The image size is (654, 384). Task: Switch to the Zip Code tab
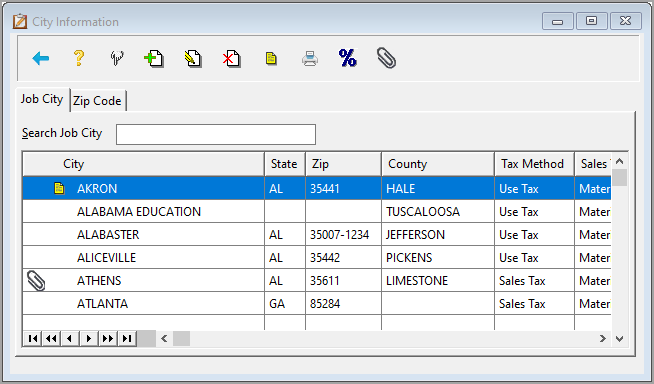tap(97, 101)
